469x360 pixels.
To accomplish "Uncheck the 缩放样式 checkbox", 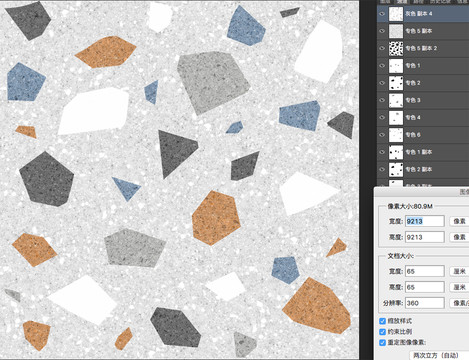I will click(x=383, y=321).
